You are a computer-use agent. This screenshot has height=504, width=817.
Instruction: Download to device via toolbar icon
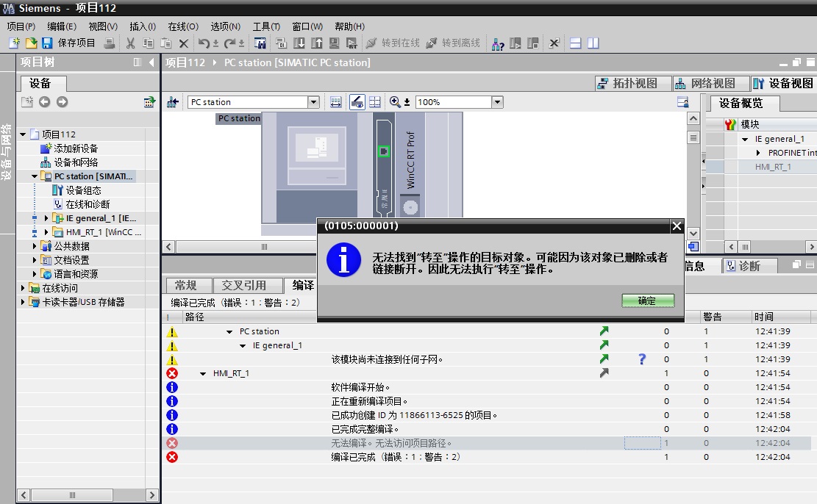coord(299,43)
